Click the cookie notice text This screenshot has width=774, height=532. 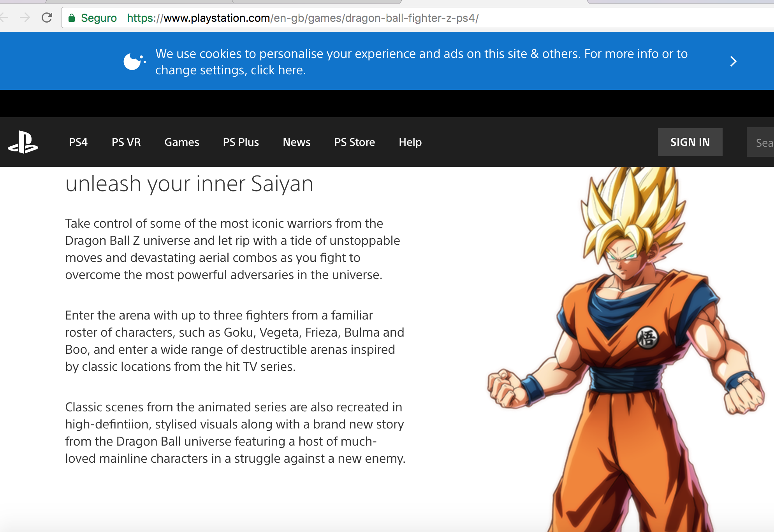422,62
